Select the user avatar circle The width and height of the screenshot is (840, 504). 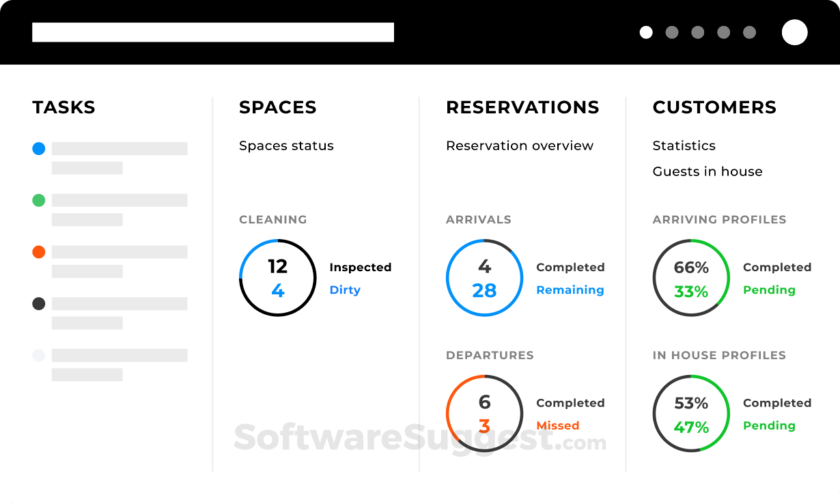(794, 32)
